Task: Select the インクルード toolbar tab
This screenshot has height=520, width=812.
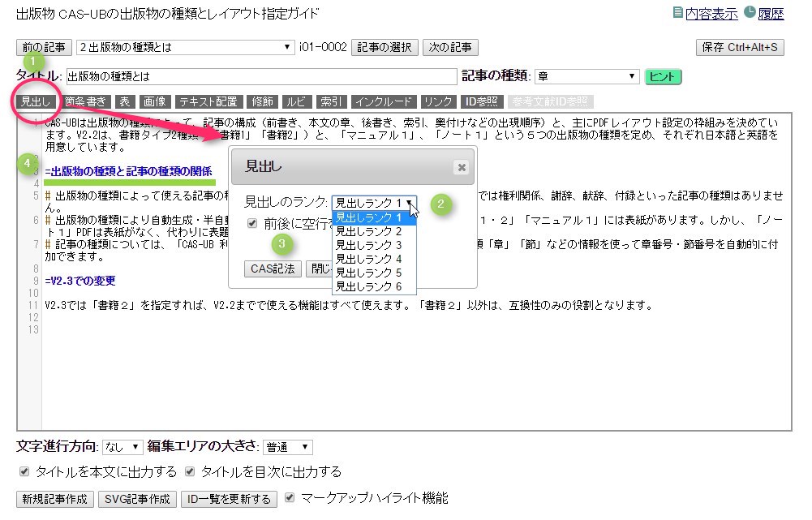Action: (x=384, y=101)
